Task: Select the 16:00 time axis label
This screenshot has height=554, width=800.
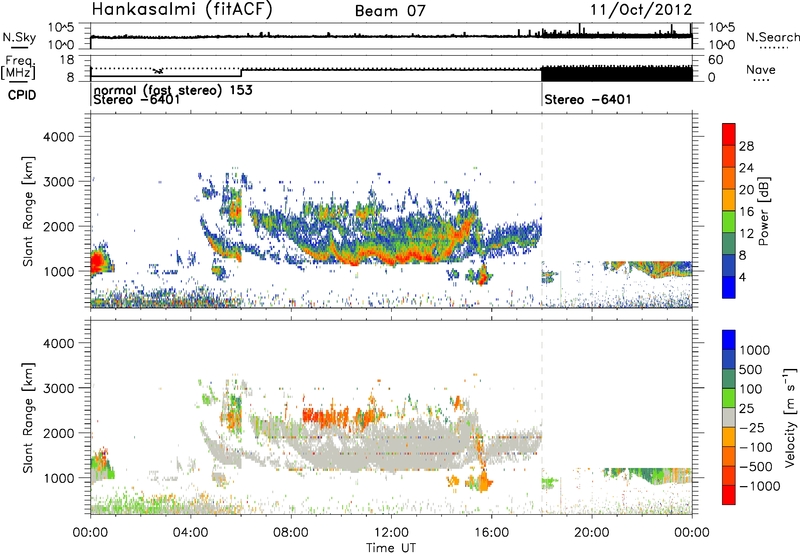Action: [x=492, y=533]
